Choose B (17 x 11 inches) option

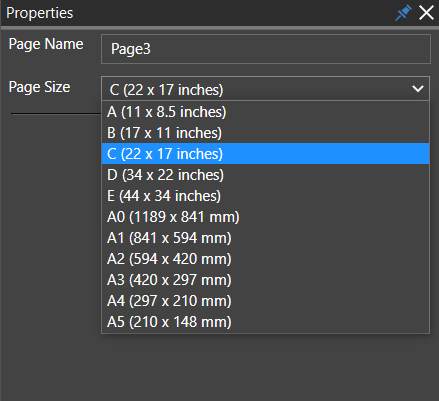(265, 133)
